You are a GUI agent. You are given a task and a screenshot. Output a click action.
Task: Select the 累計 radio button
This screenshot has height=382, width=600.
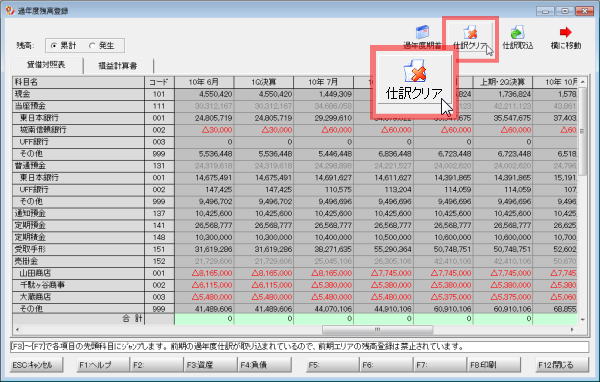tap(54, 46)
